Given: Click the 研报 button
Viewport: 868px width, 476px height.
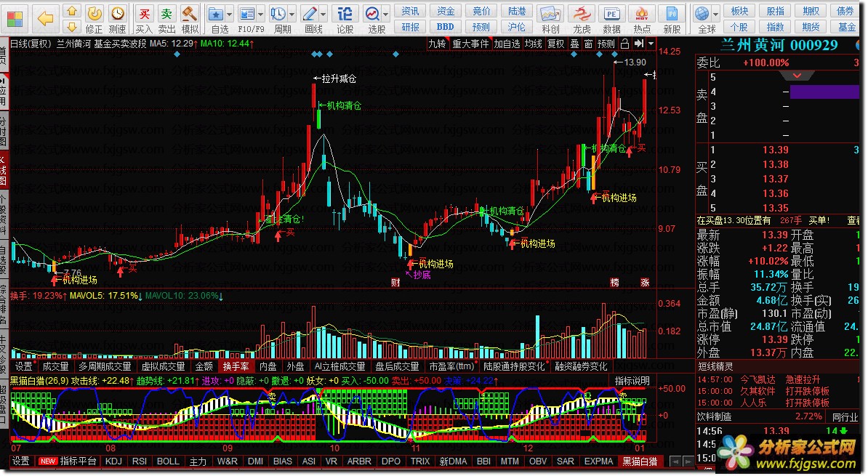Looking at the screenshot, I should pos(410,27).
